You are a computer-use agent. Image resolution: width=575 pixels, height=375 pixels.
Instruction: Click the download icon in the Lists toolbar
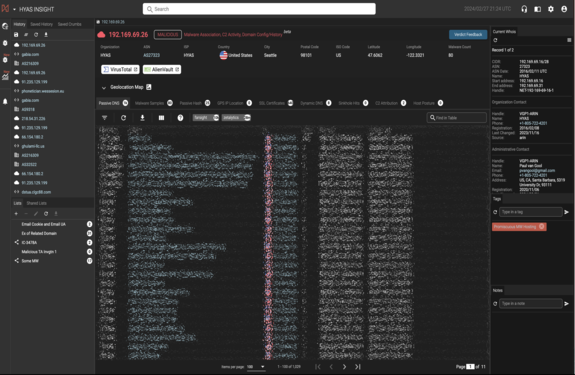tap(56, 213)
